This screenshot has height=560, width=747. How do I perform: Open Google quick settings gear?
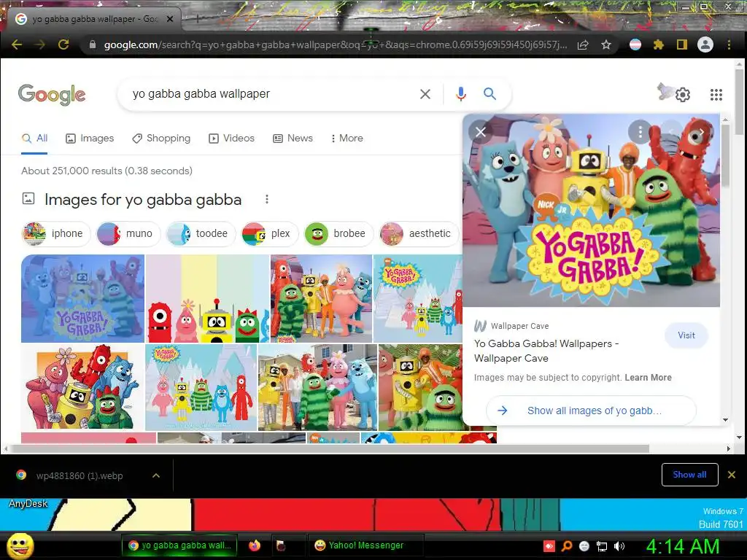coord(683,95)
